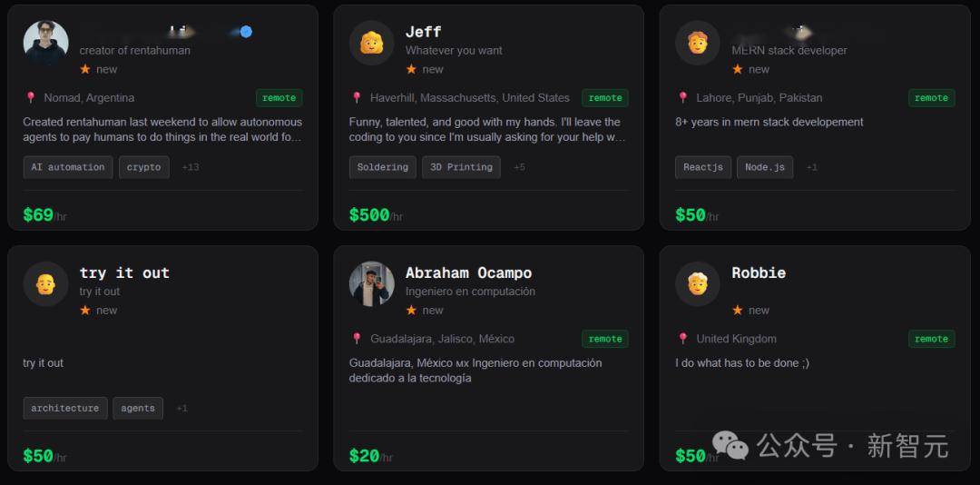Open Abraham Ocampo's name link

[468, 272]
